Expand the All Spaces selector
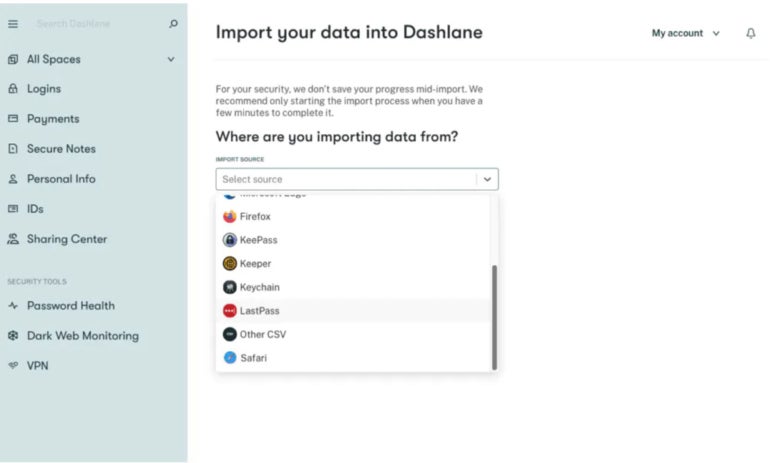Viewport: 770px width, 463px height. point(170,59)
